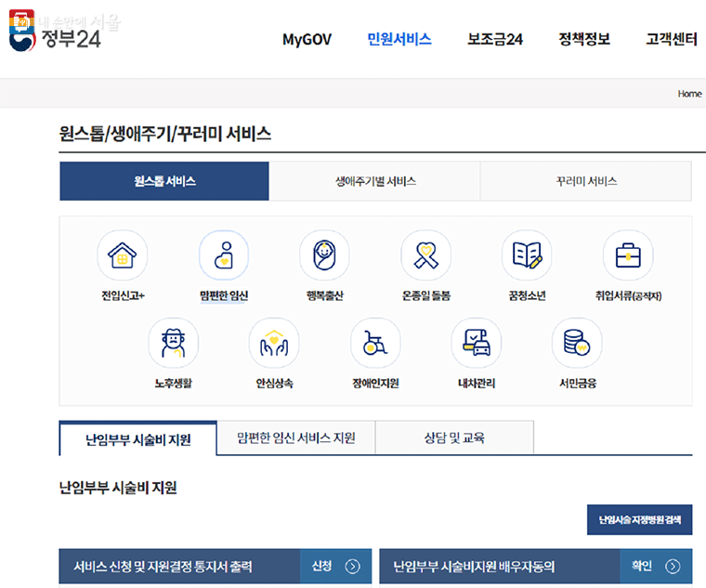Image resolution: width=706 pixels, height=588 pixels.
Task: Open the 민원서비스 menu
Action: [399, 39]
